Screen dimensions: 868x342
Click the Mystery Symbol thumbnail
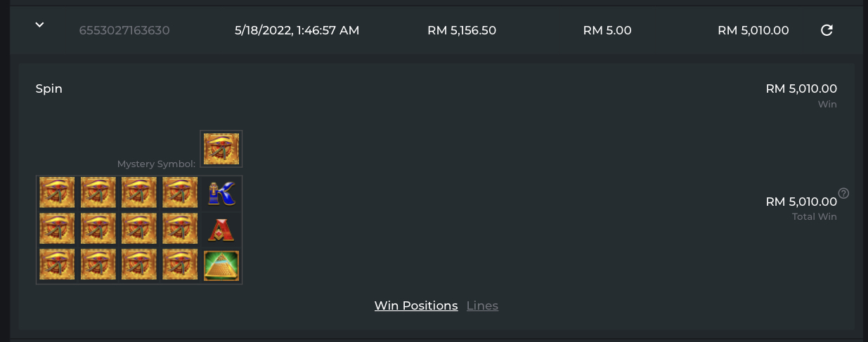(221, 149)
